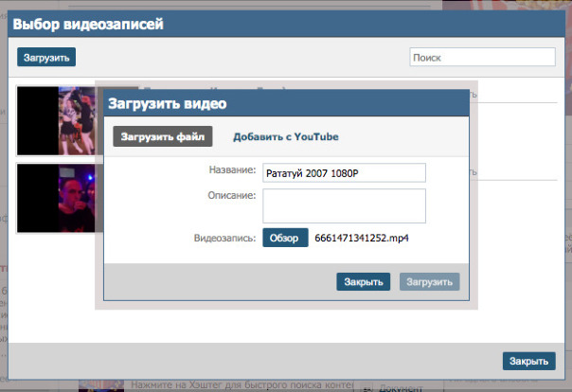Click the file name 6661471341252.mp4
The height and width of the screenshot is (392, 572).
362,238
